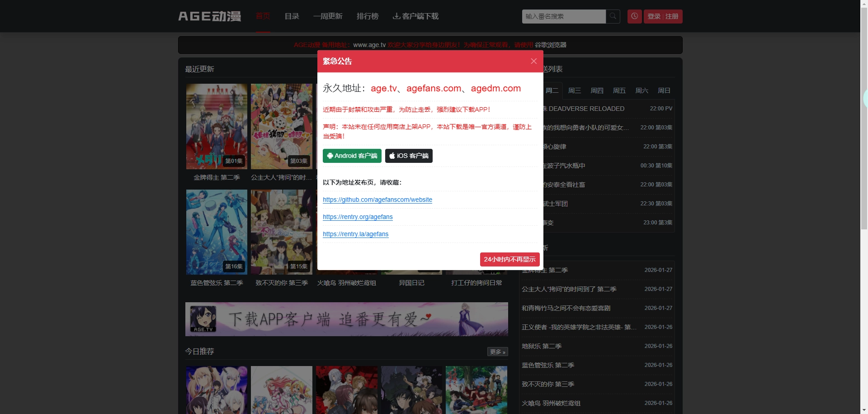The width and height of the screenshot is (868, 414).
Task: Open 金牌得主 第二季 thumbnail
Action: pos(217,126)
